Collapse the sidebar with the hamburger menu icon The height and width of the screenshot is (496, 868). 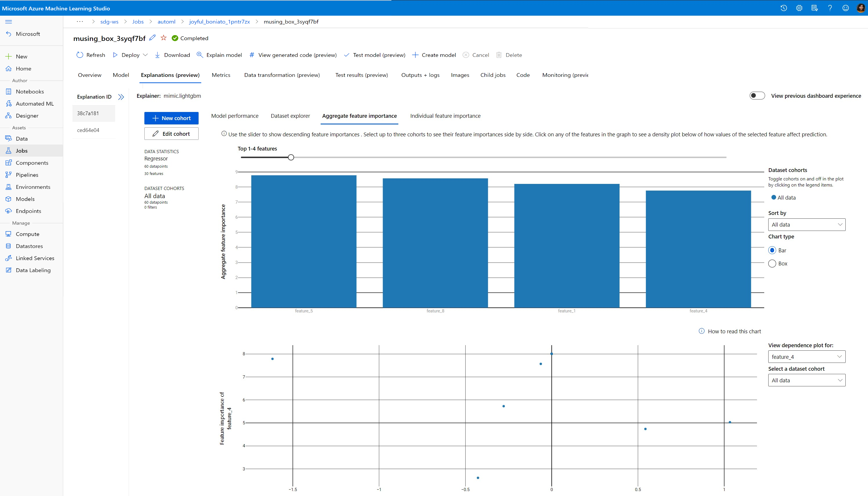tap(8, 22)
